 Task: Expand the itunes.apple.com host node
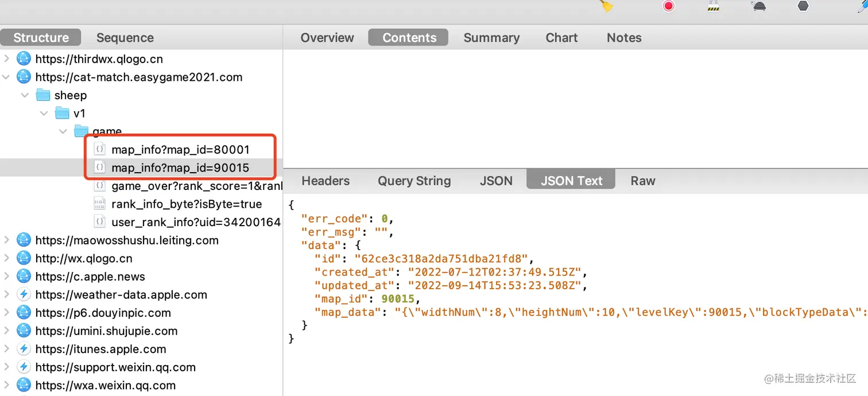coord(6,349)
